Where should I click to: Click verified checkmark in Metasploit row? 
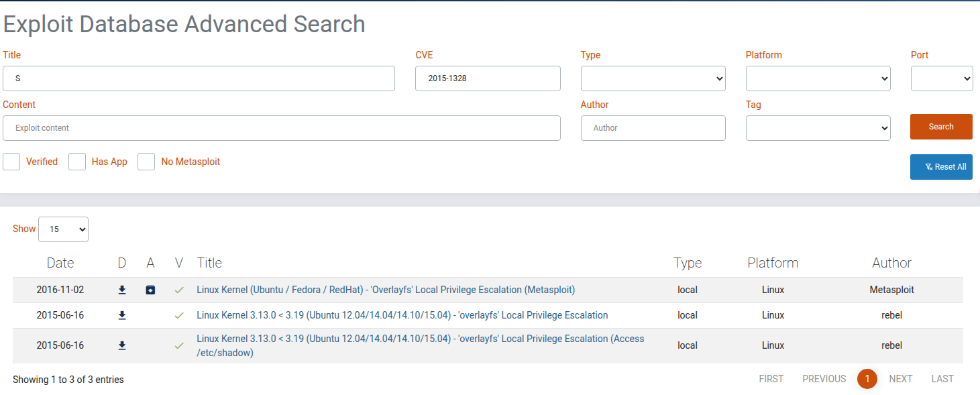[179, 290]
